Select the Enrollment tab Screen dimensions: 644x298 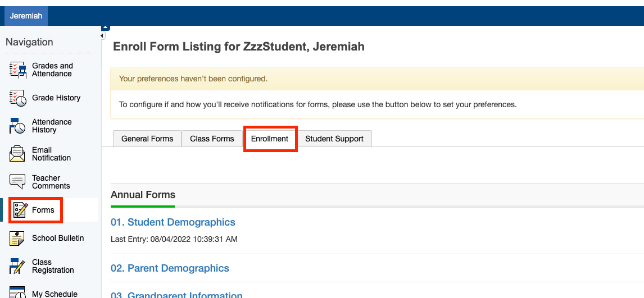[x=270, y=139]
